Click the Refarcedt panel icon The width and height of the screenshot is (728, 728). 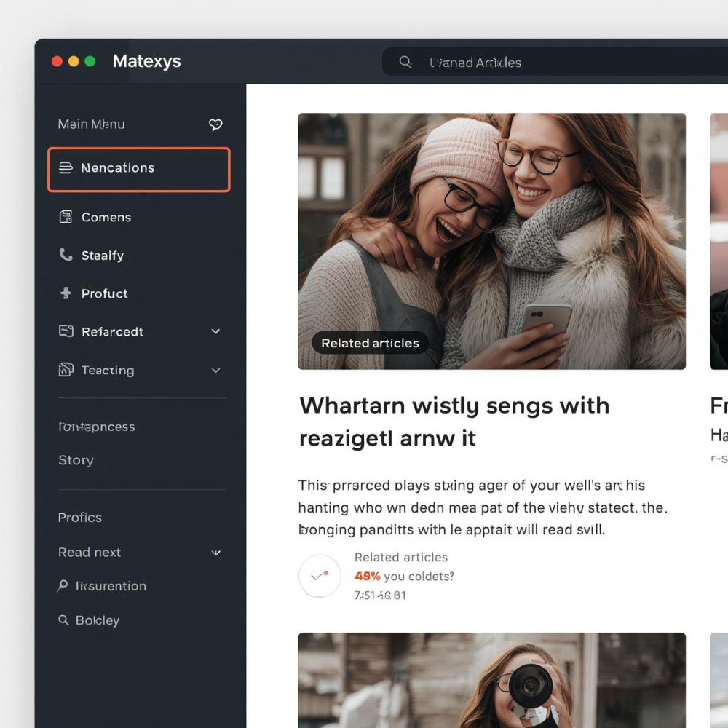coord(66,331)
